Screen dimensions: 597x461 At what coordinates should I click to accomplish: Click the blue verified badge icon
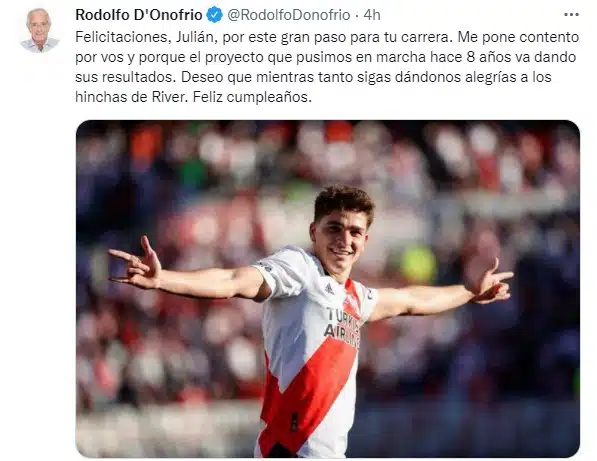214,15
